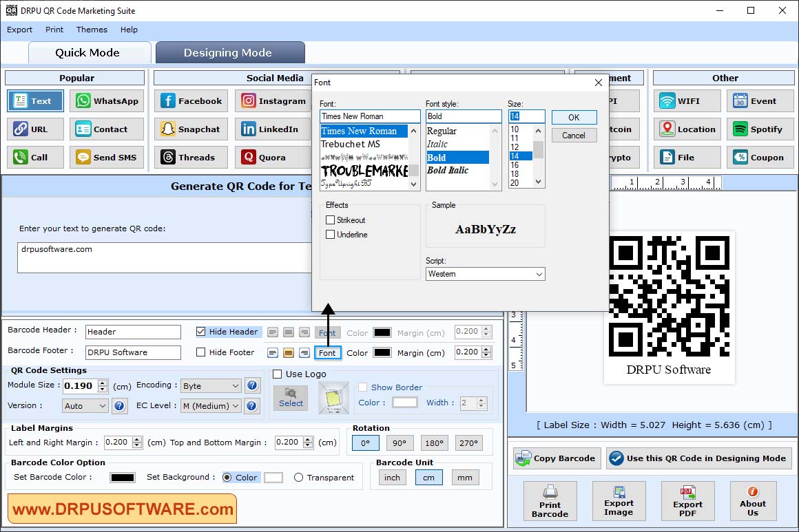Open the Encoding dropdown
799x532 pixels.
coord(211,386)
